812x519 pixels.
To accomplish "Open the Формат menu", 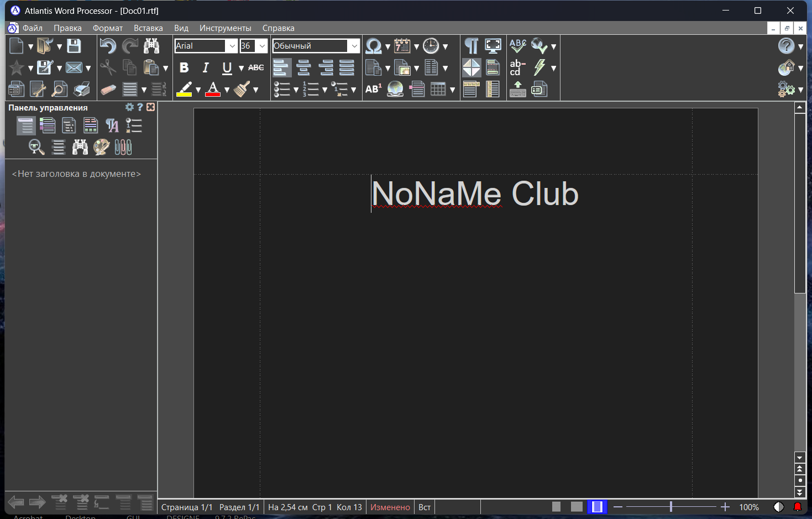I will pyautogui.click(x=108, y=28).
